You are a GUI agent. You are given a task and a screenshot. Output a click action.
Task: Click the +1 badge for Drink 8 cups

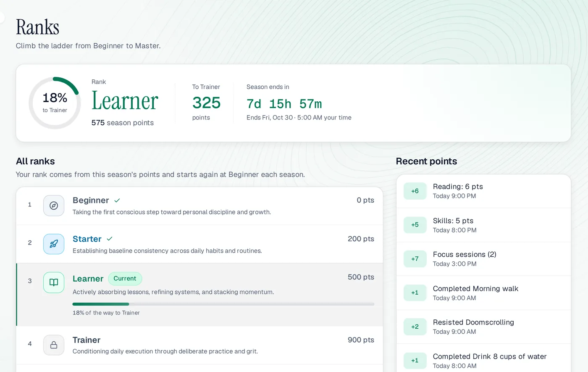(415, 361)
